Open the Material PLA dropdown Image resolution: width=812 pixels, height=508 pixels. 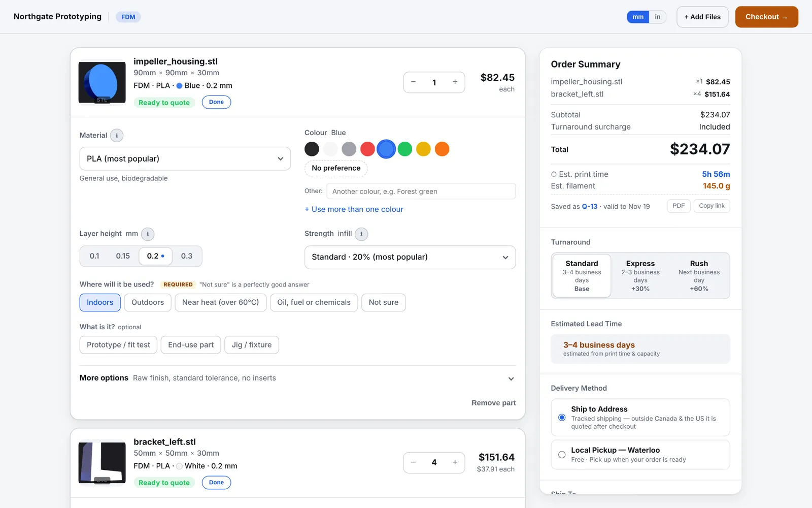click(185, 158)
